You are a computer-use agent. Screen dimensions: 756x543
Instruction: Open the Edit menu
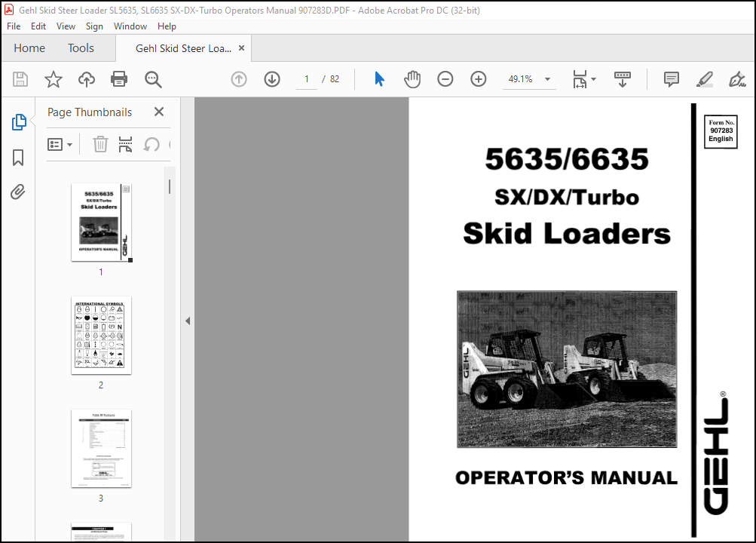click(38, 26)
